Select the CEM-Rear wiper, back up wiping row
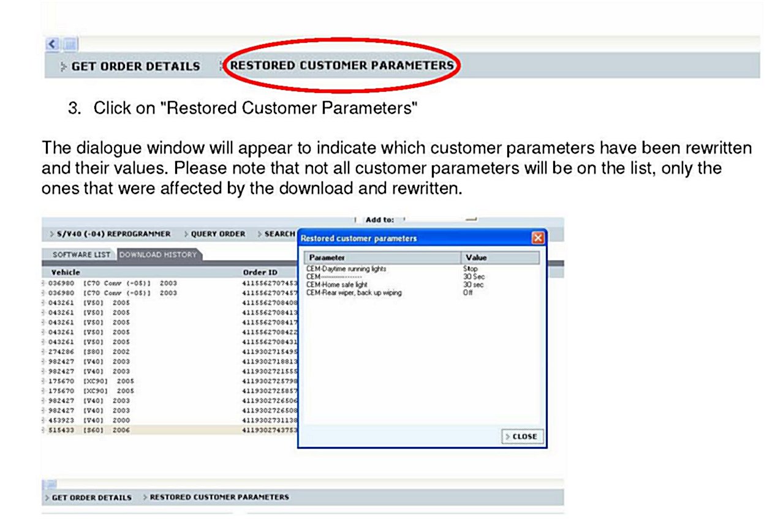This screenshot has width=775, height=532. point(354,293)
